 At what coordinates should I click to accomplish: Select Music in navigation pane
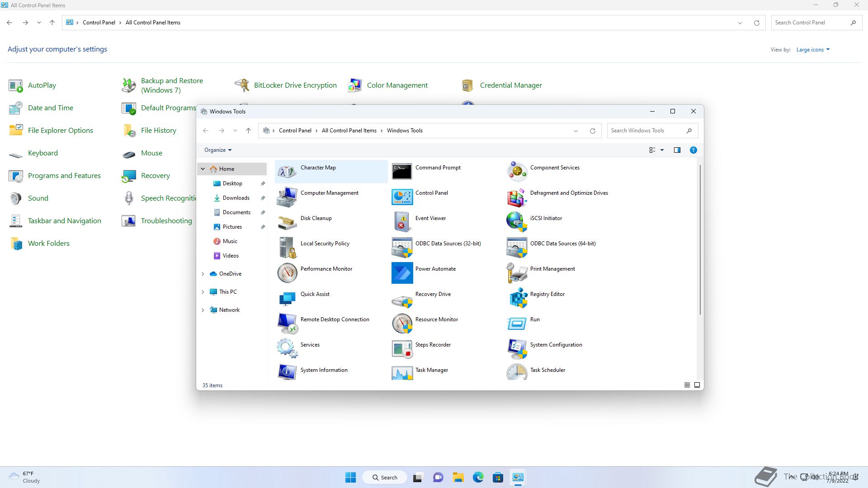(230, 241)
